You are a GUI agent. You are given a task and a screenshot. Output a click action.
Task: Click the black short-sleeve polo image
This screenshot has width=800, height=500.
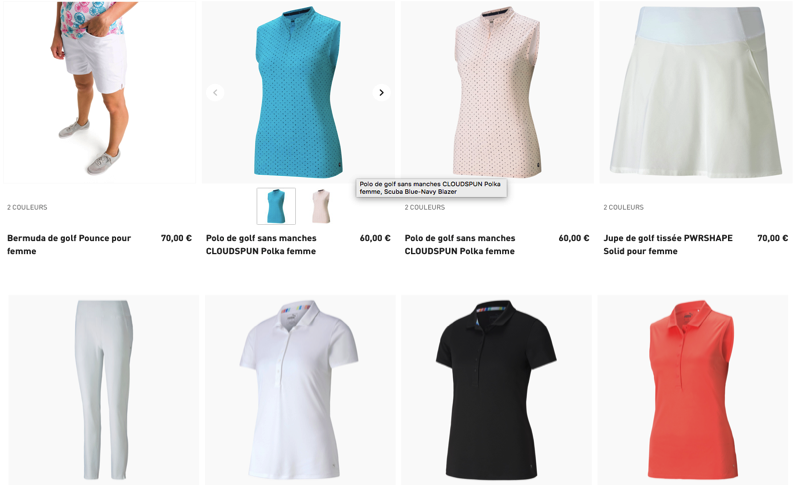(x=496, y=390)
